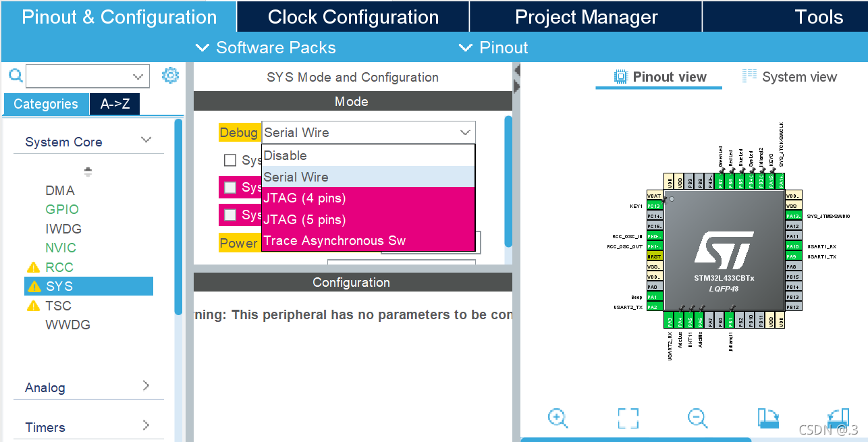
Task: Click the Power label field box
Action: (x=238, y=243)
